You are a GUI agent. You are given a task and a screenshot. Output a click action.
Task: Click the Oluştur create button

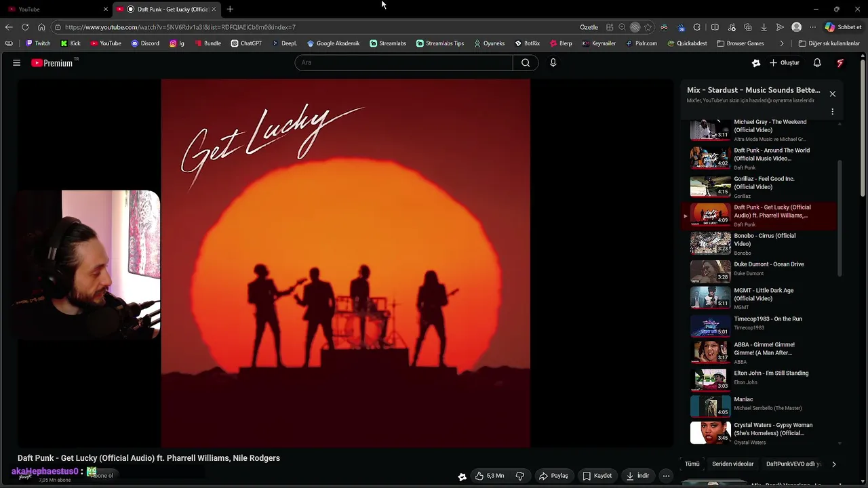coord(784,63)
